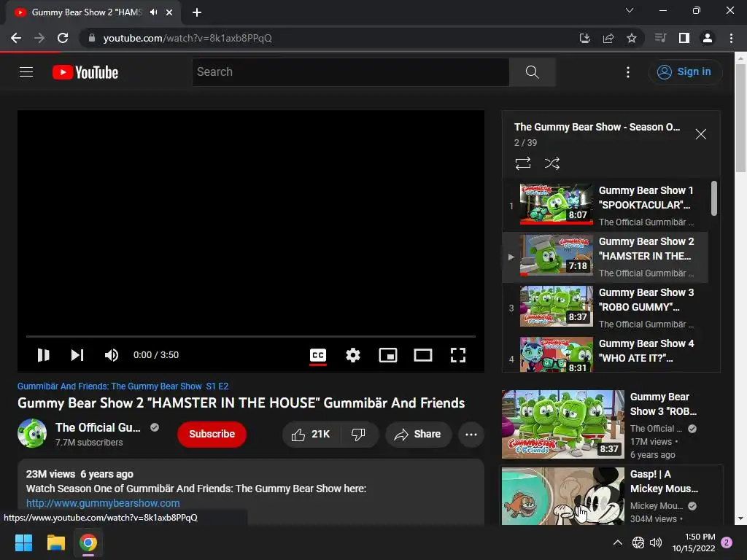Image resolution: width=747 pixels, height=560 pixels.
Task: Play Gummy Bear Show 1 SPOOKTACULAR
Action: pyautogui.click(x=605, y=205)
